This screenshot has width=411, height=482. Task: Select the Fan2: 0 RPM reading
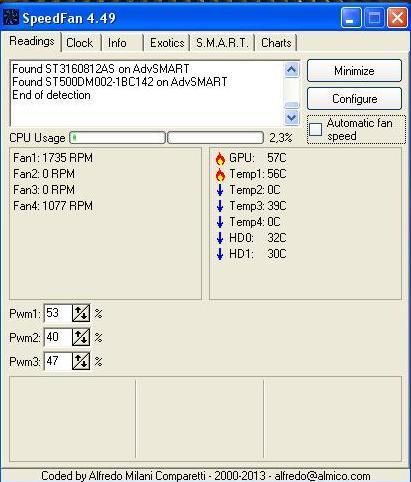(x=44, y=174)
